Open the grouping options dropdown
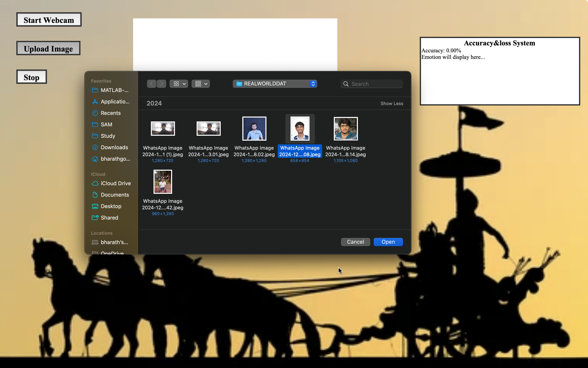Image resolution: width=588 pixels, height=368 pixels. tap(201, 84)
